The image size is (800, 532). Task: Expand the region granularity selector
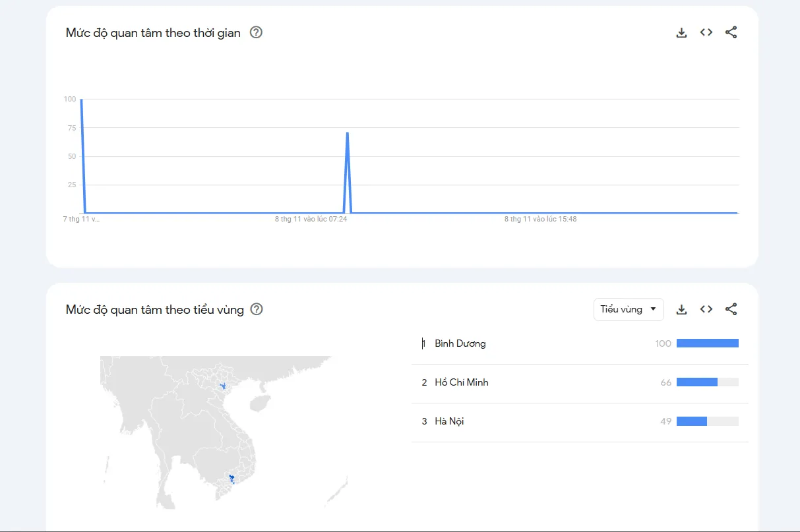coord(628,309)
